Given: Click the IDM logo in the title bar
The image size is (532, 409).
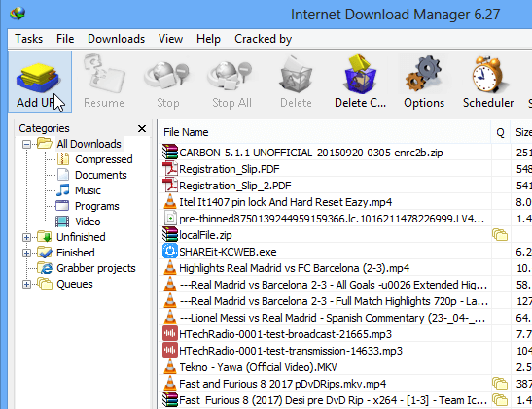Looking at the screenshot, I should point(18,14).
